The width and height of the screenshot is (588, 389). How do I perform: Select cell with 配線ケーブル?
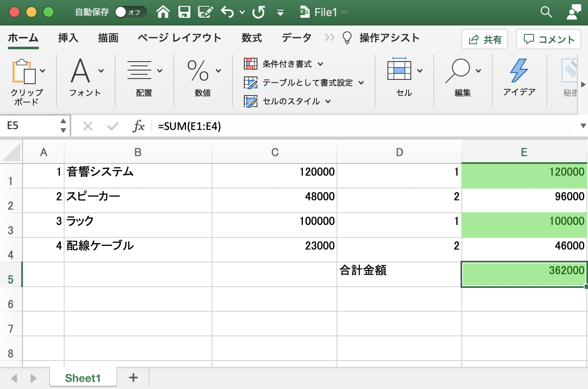138,250
